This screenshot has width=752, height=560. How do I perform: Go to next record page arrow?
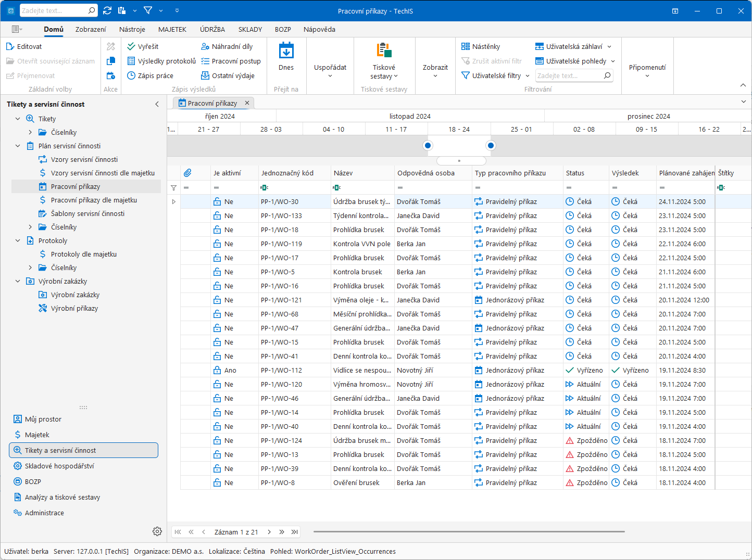[x=269, y=532]
